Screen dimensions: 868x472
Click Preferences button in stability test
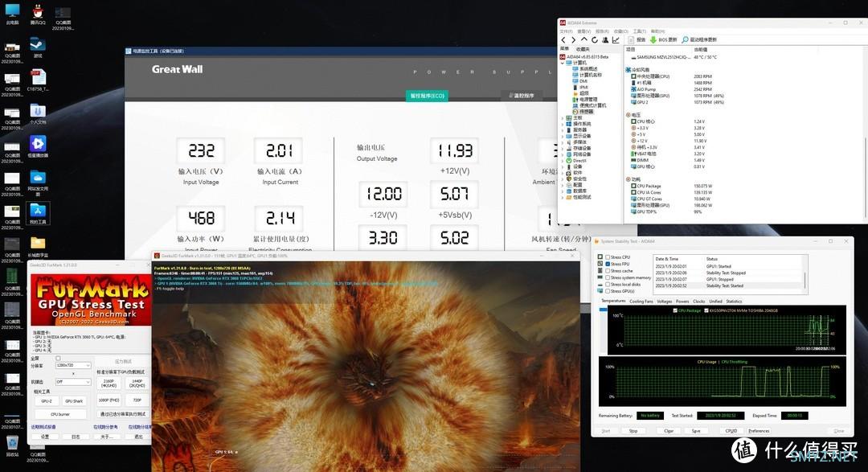[759, 430]
